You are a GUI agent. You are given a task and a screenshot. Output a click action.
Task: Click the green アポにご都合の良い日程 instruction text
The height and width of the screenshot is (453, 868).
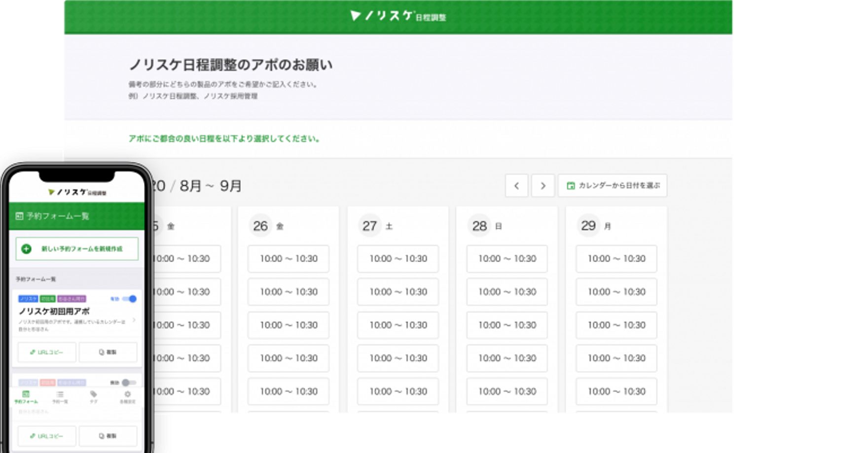pos(224,139)
